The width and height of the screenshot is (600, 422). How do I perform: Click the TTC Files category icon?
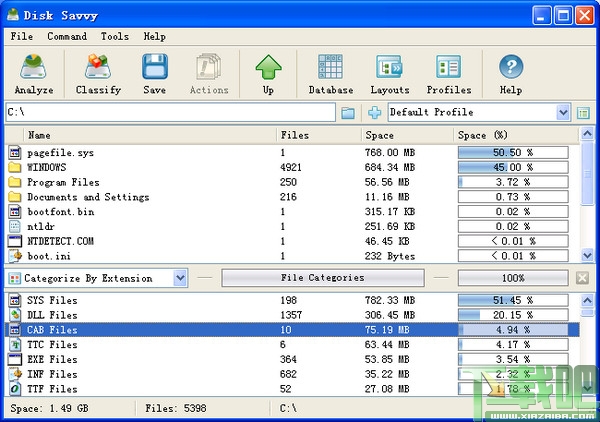click(15, 345)
